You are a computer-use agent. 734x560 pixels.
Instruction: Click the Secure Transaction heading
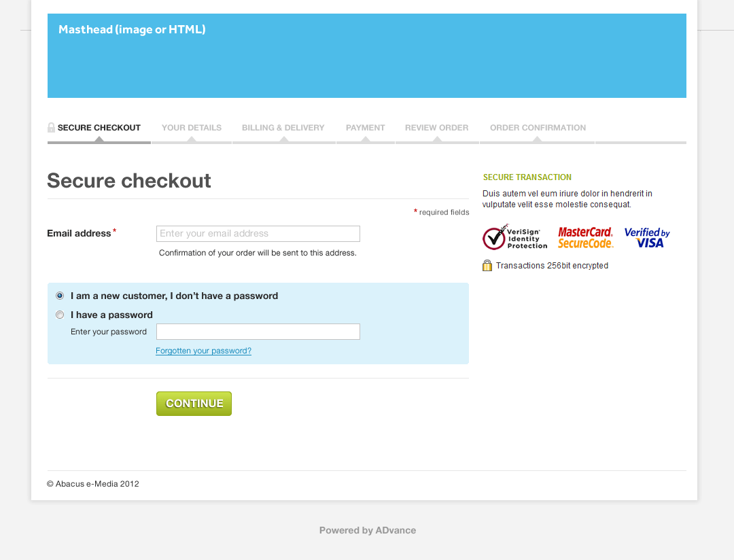click(527, 177)
